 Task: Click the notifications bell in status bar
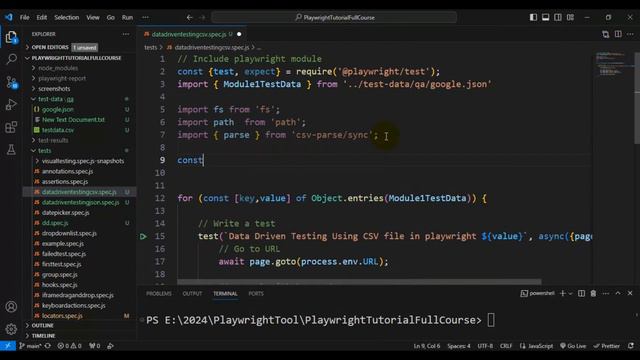coord(631,346)
